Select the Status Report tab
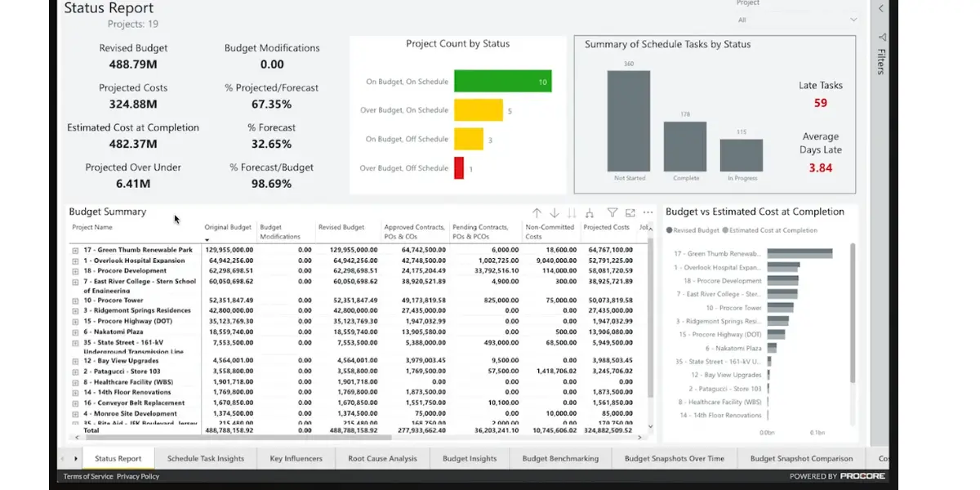This screenshot has height=490, width=980. tap(118, 458)
